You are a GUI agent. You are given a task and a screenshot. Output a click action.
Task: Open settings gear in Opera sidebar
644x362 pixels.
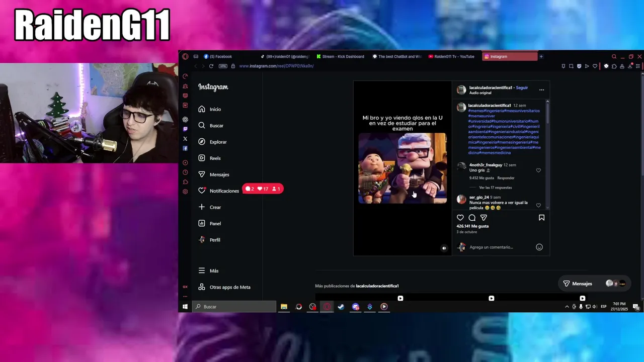point(185,192)
